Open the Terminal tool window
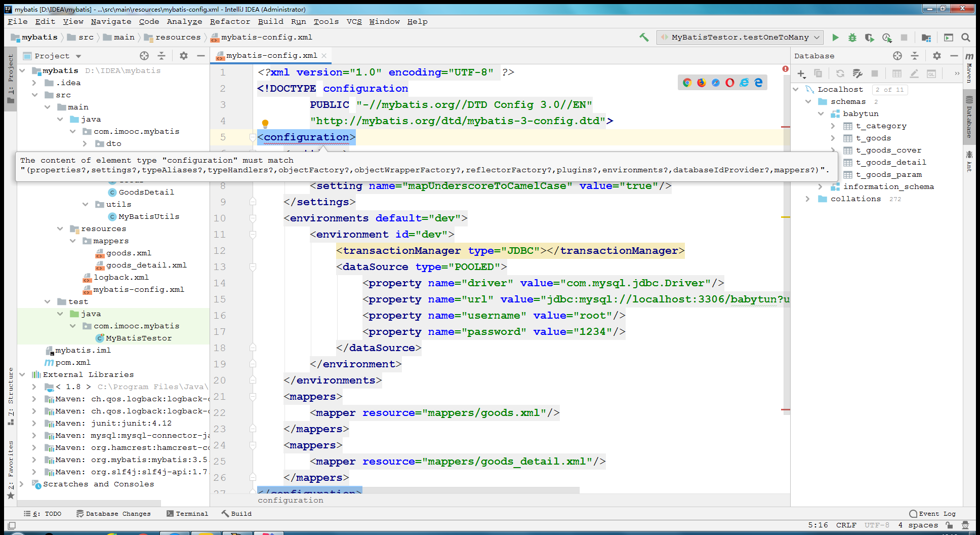The height and width of the screenshot is (535, 980). point(187,514)
